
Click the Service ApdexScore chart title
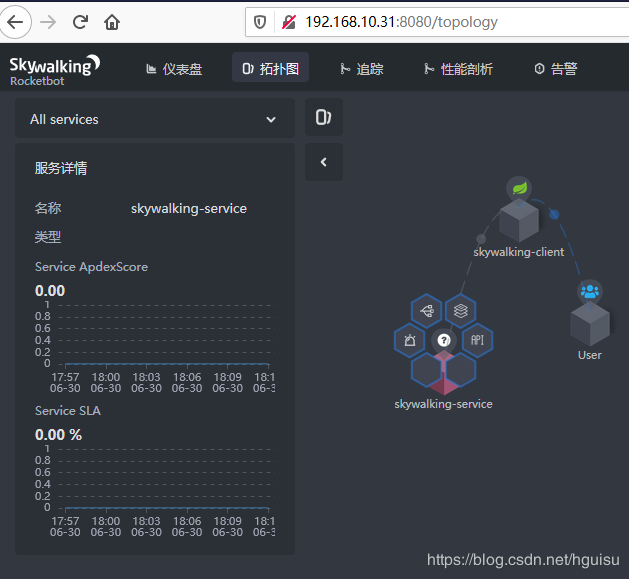91,267
